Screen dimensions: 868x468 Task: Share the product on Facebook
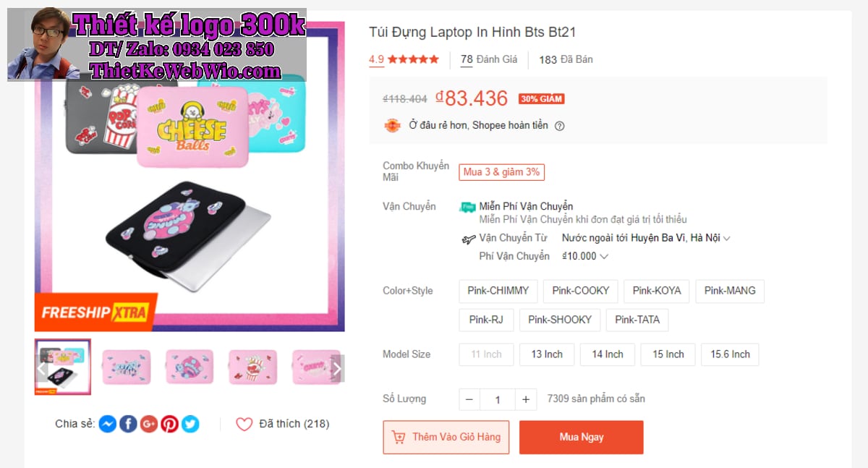pyautogui.click(x=128, y=424)
